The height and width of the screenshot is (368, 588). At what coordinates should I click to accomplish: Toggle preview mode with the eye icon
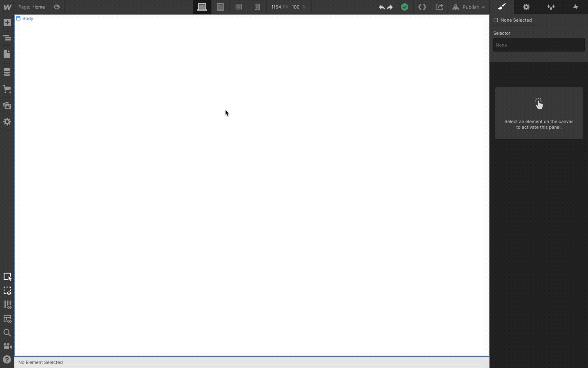57,7
